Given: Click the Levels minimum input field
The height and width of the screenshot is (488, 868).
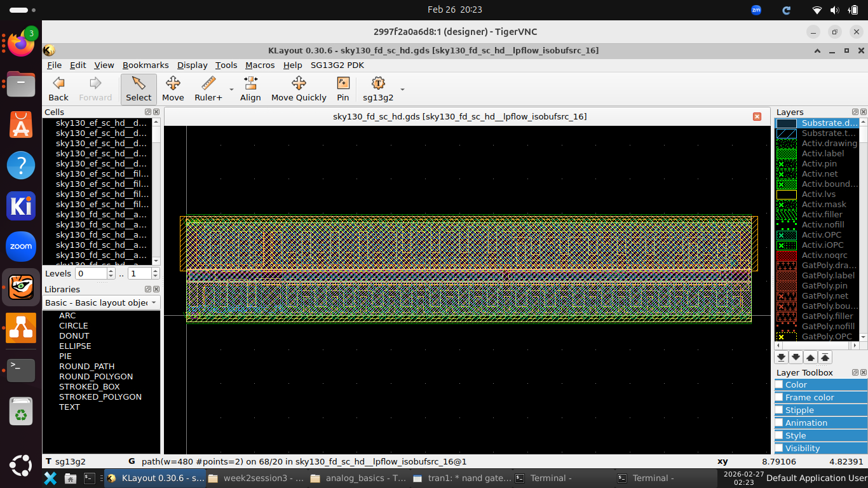Looking at the screenshot, I should pyautogui.click(x=91, y=274).
